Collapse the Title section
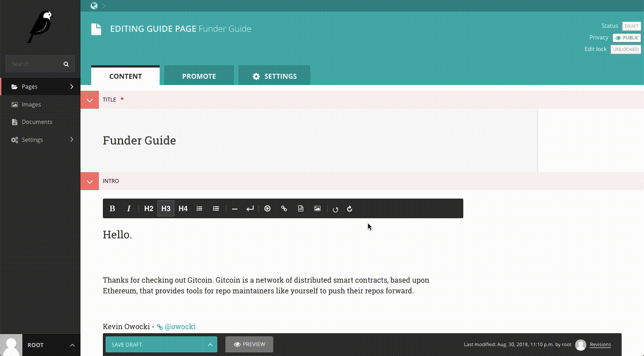Viewport: 644px width, 356px height. 89,100
